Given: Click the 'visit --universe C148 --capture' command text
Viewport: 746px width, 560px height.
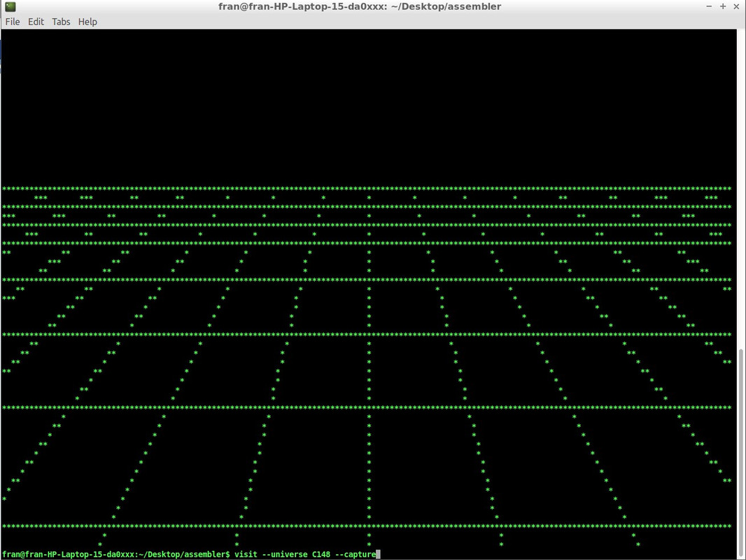Looking at the screenshot, I should pos(305,554).
